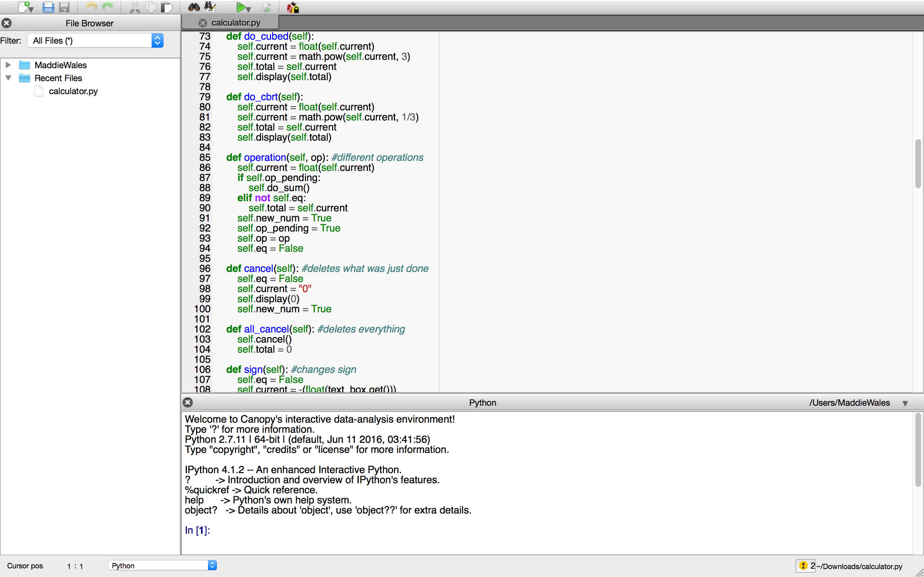Viewport: 924px width, 577px height.
Task: Open find with the binoculars icon
Action: pos(194,7)
